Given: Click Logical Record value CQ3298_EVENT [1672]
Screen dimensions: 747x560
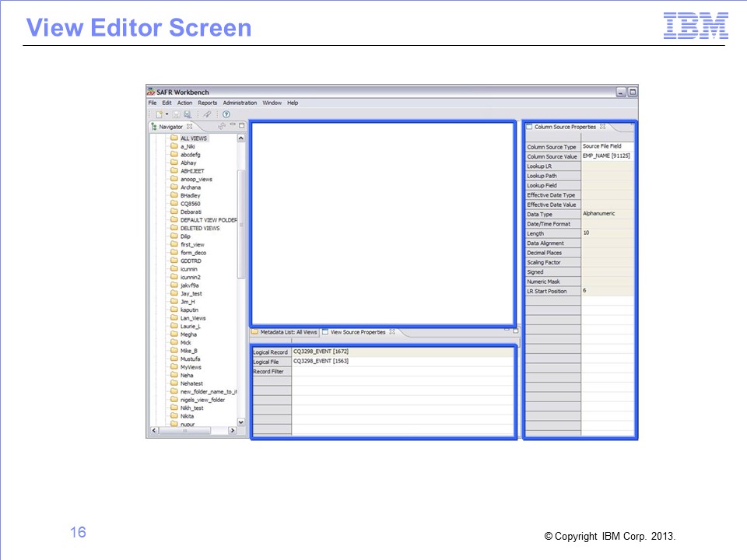Looking at the screenshot, I should click(x=403, y=352).
